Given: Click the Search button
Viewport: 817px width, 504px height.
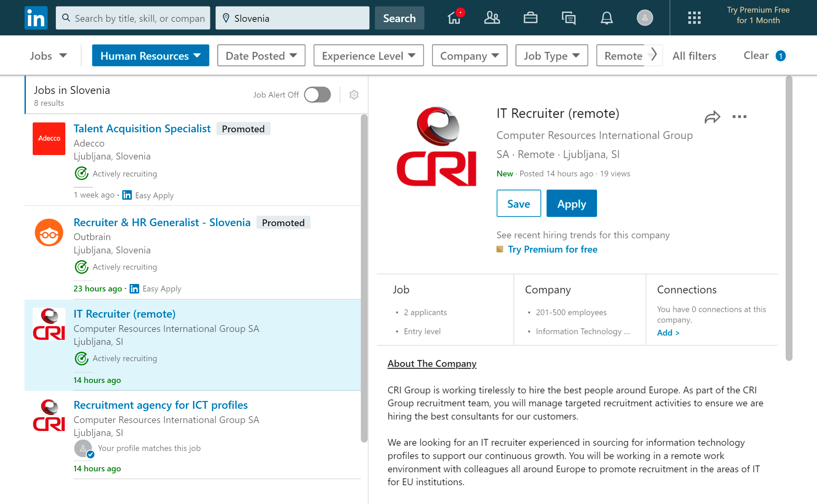Looking at the screenshot, I should (x=399, y=18).
